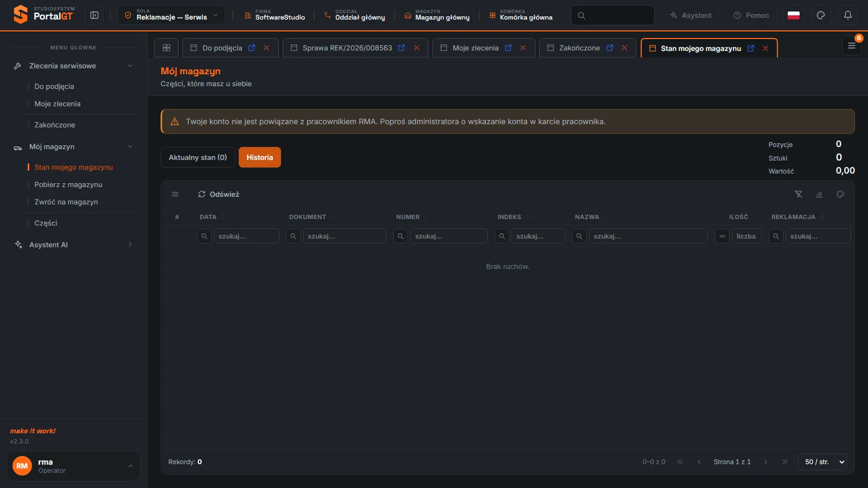
Task: Collapse Mój magazyn menu section
Action: click(x=73, y=146)
